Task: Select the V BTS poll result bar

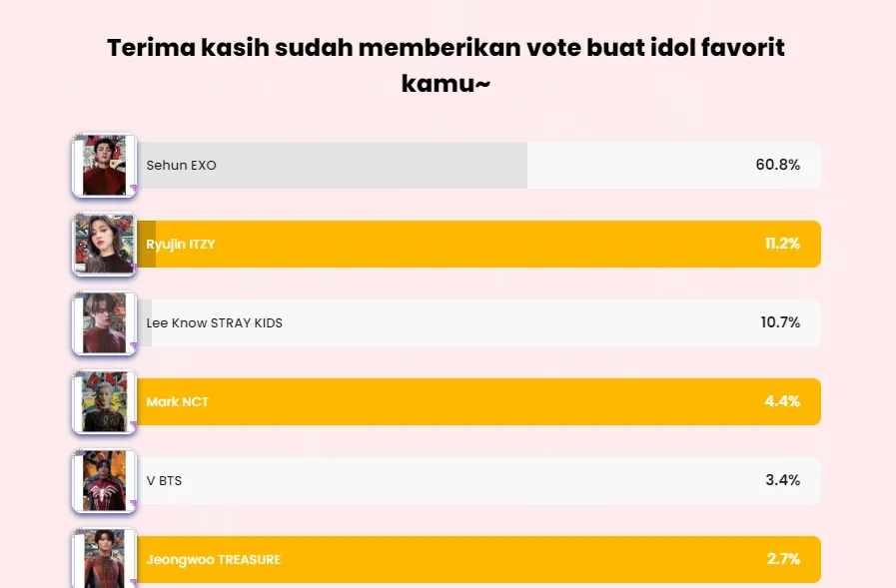Action: click(x=478, y=480)
